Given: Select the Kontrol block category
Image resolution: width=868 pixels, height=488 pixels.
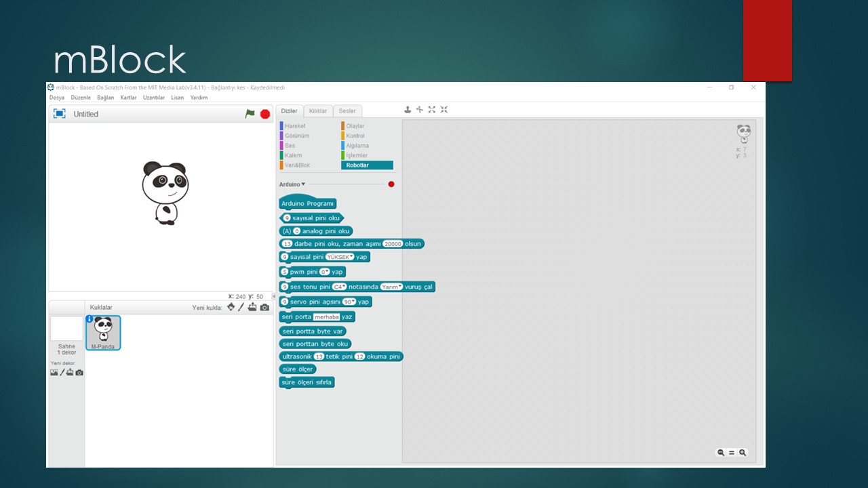Looking at the screenshot, I should 355,136.
